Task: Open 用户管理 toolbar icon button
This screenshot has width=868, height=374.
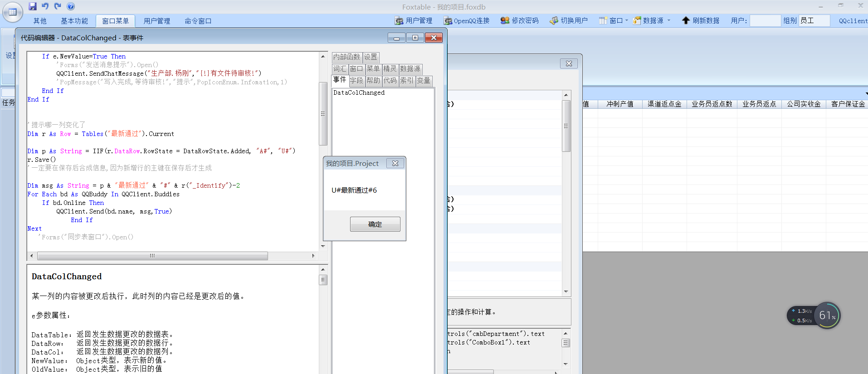Action: (413, 20)
